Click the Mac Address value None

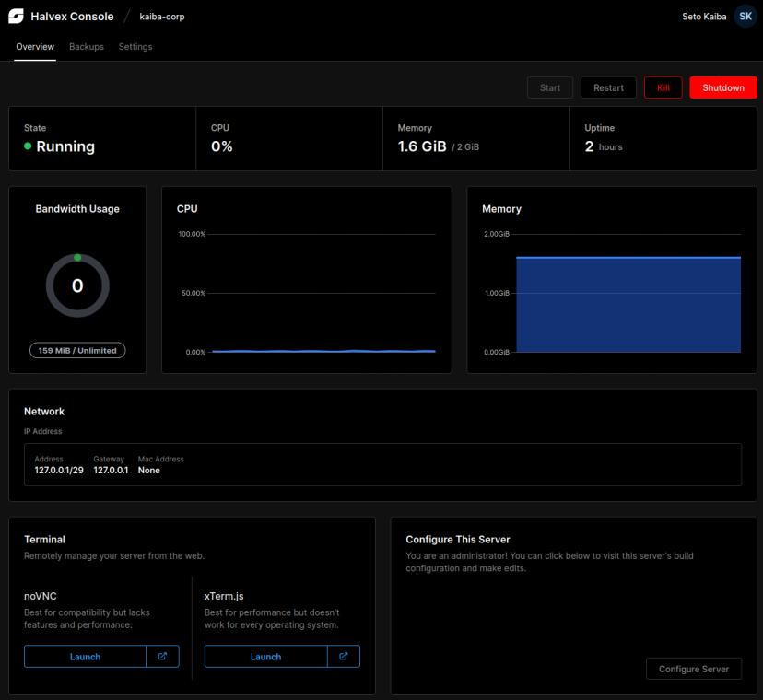(x=149, y=471)
